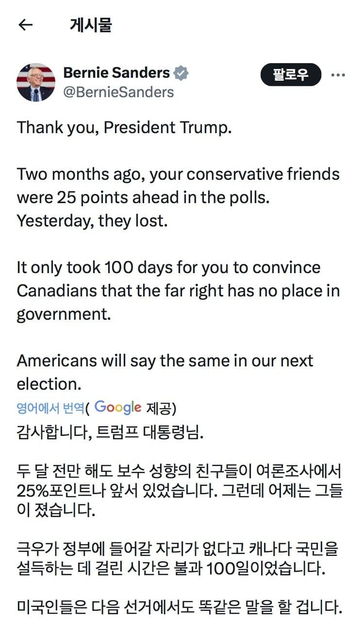Image resolution: width=364 pixels, height=640 pixels.
Task: Tap the @BernieSanders handle
Action: coord(118,92)
